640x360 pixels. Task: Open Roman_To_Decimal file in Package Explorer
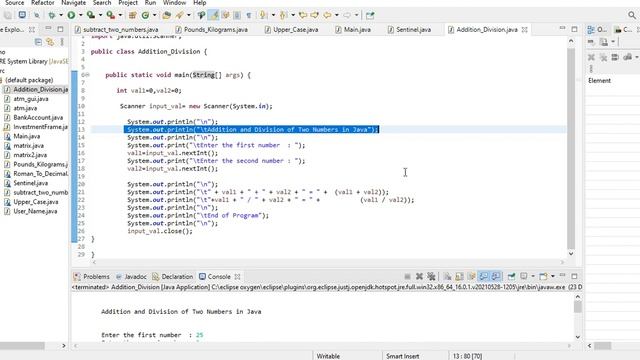pos(40,174)
